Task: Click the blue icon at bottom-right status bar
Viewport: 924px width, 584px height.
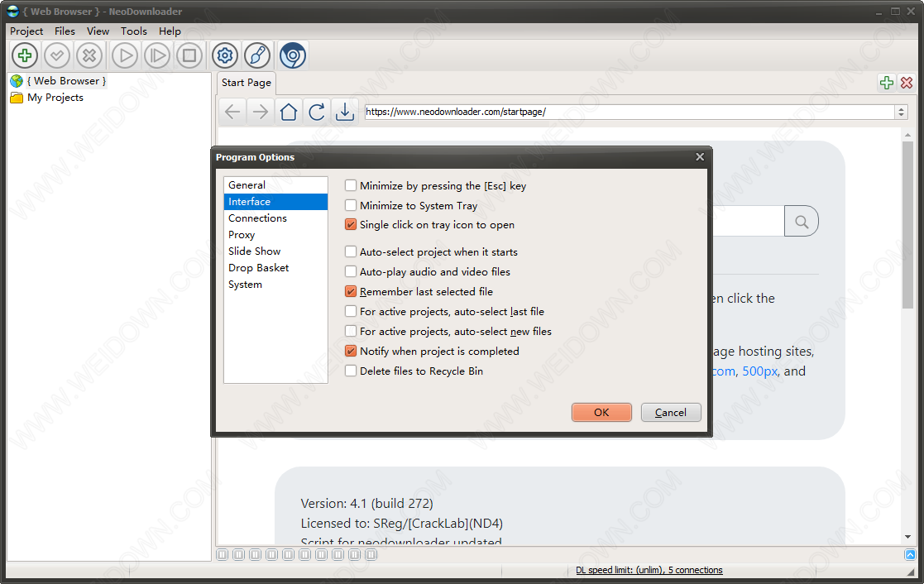Action: point(911,554)
